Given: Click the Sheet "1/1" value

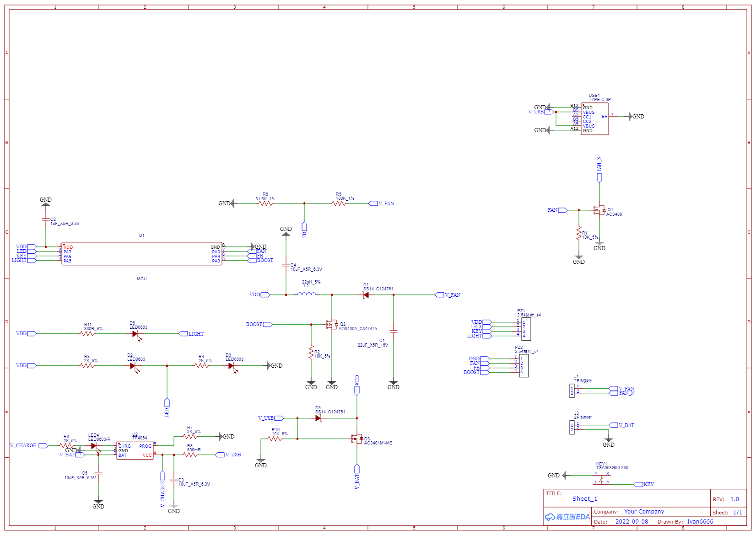Looking at the screenshot, I should (x=738, y=513).
